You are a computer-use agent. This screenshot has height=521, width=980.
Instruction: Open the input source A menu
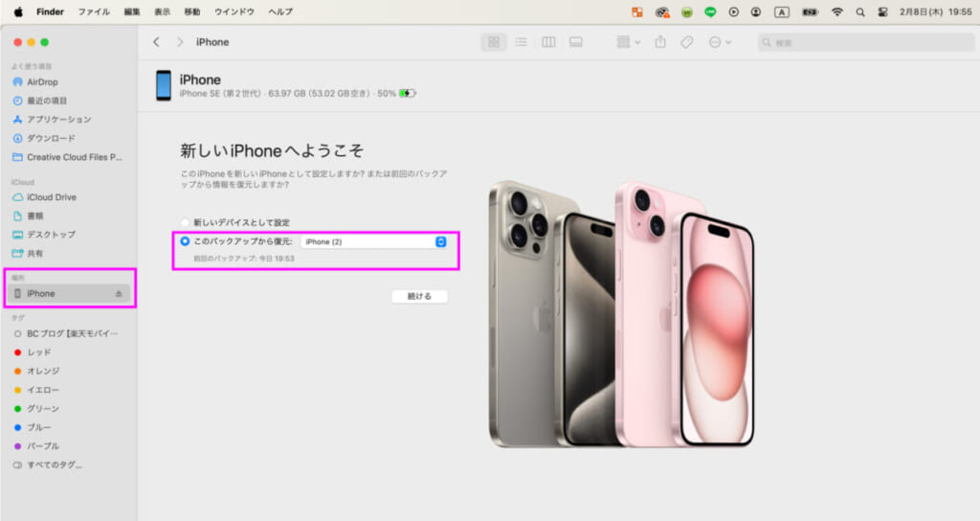coord(781,11)
